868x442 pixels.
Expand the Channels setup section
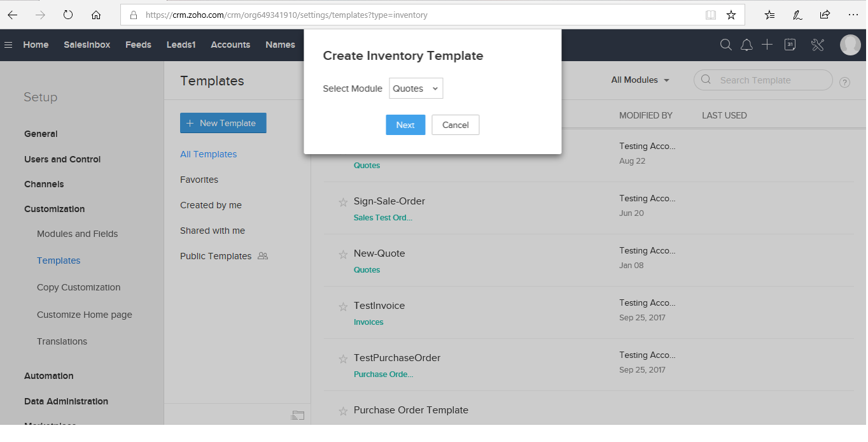(x=44, y=184)
